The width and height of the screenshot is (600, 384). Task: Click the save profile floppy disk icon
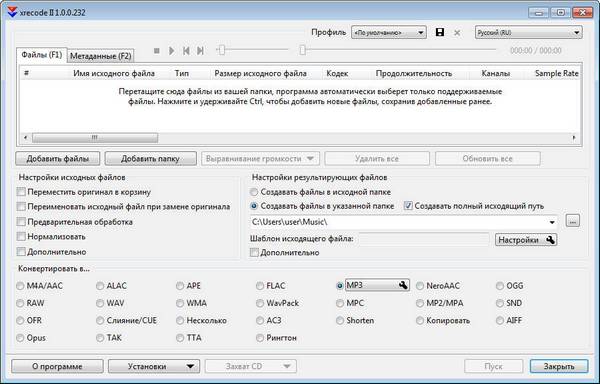point(440,32)
